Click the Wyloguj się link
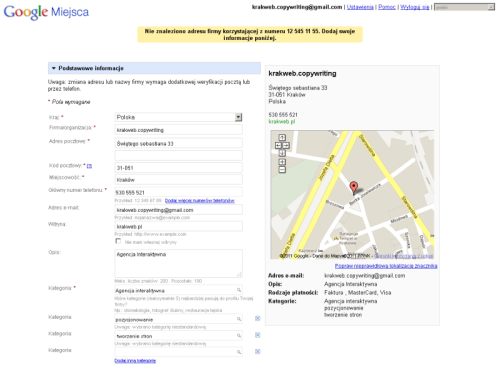 click(415, 7)
